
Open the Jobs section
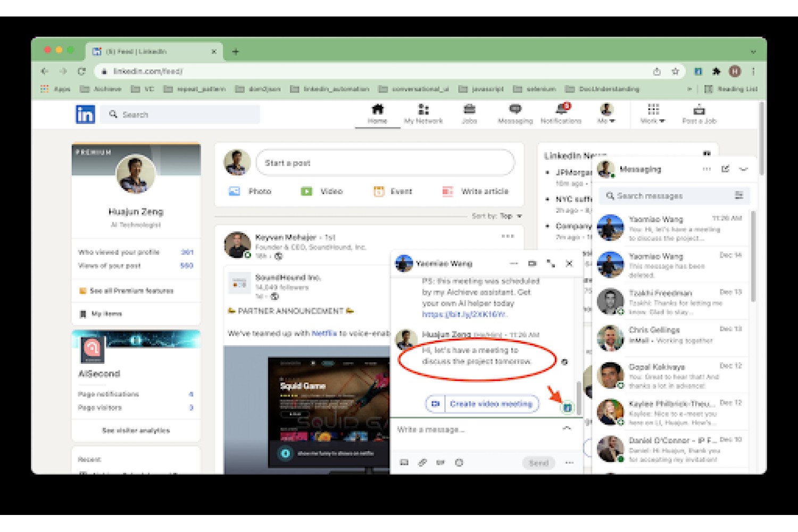pyautogui.click(x=469, y=114)
